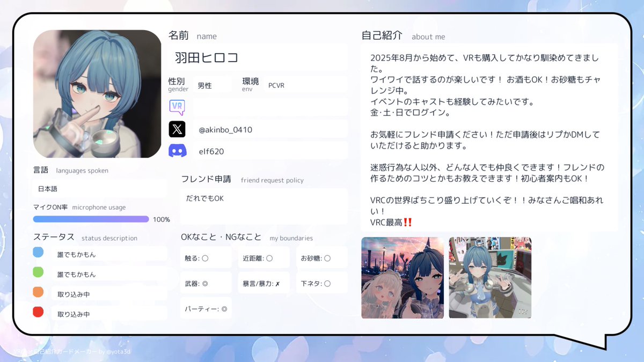Click the card maker credit by @yota3d

[72, 352]
